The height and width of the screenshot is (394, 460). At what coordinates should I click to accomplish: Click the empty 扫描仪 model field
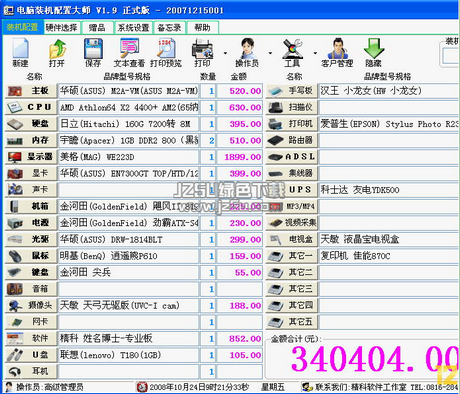coord(389,107)
